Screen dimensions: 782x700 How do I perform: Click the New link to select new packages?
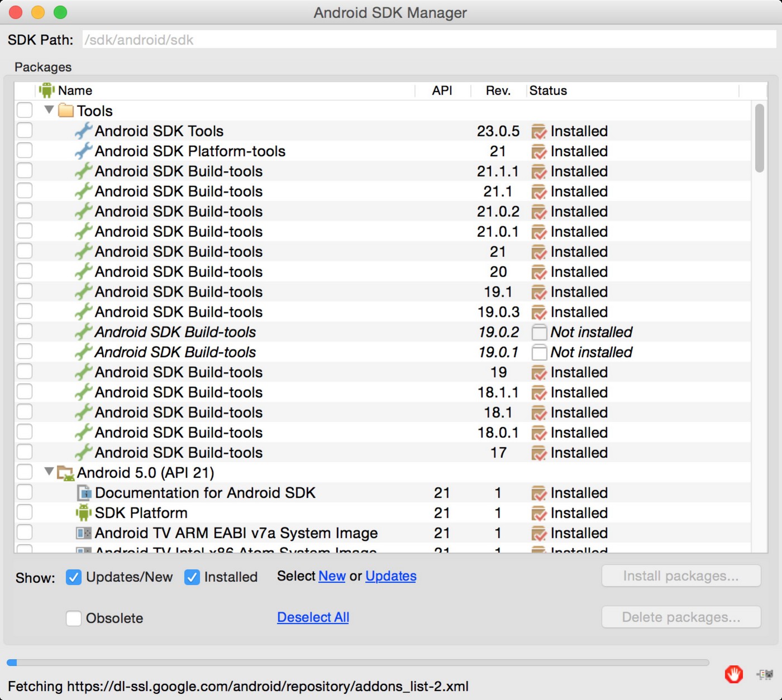coord(332,576)
